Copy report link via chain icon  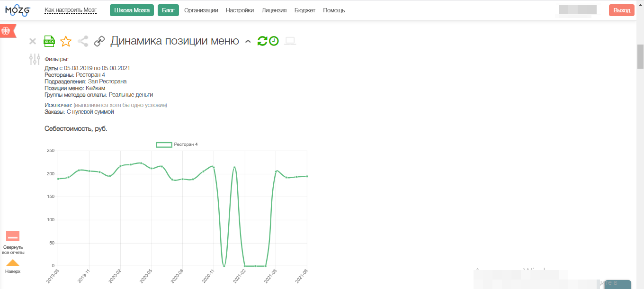[x=99, y=41]
